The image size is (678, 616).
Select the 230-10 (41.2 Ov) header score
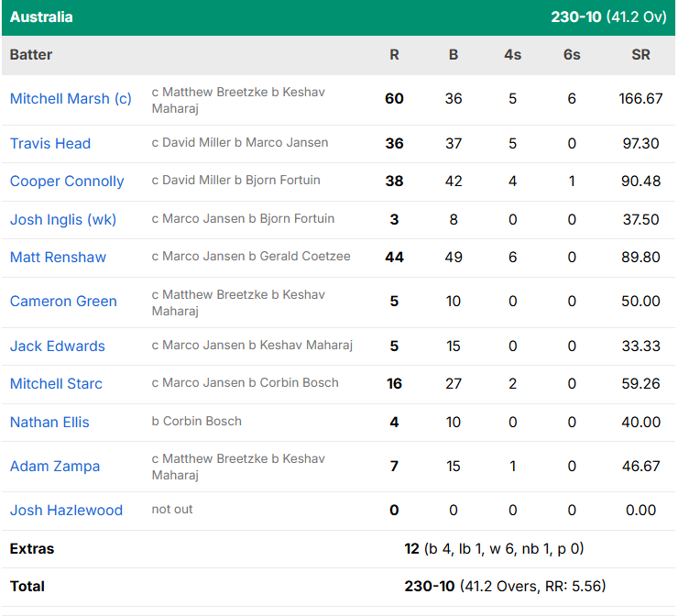pyautogui.click(x=608, y=17)
